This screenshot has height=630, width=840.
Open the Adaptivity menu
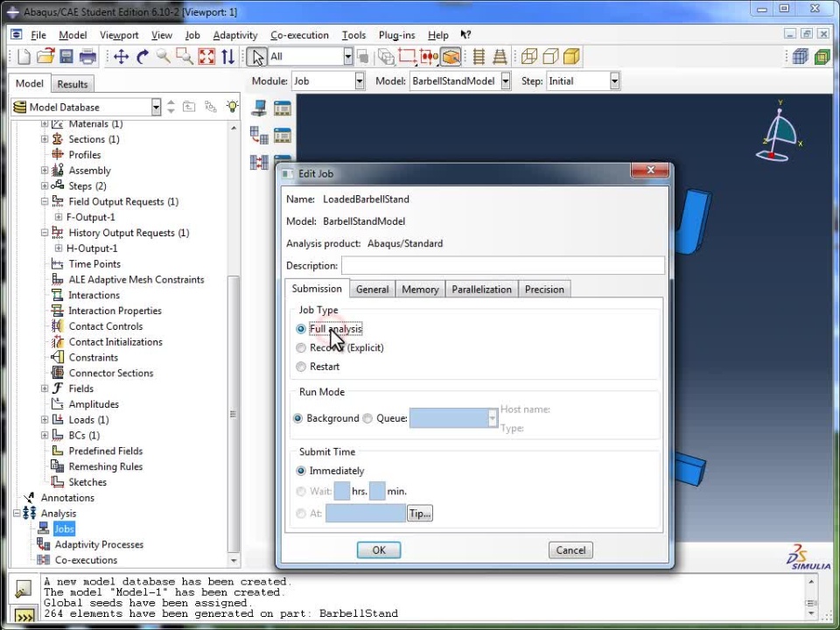pos(235,35)
